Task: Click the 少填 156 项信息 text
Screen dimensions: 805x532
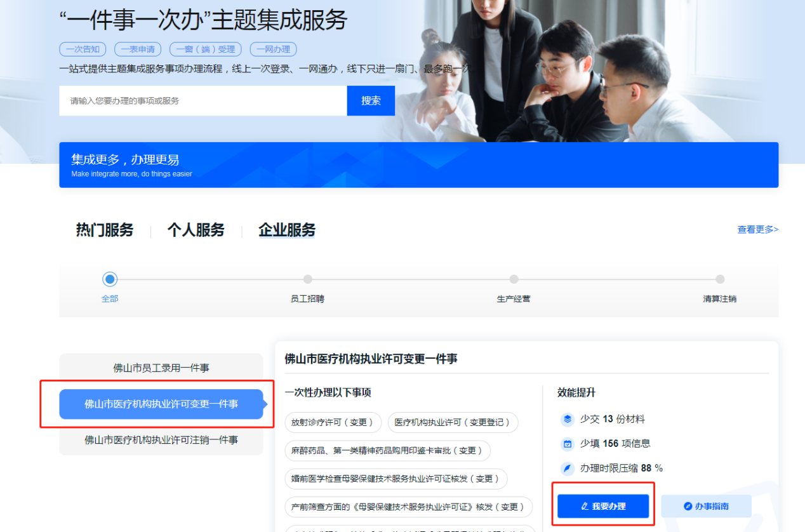Action: point(615,444)
